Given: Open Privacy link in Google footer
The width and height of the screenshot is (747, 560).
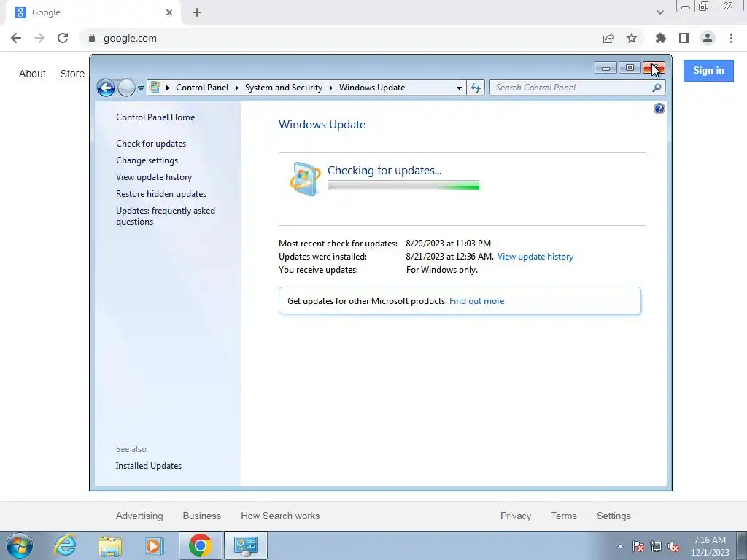Looking at the screenshot, I should click(516, 516).
